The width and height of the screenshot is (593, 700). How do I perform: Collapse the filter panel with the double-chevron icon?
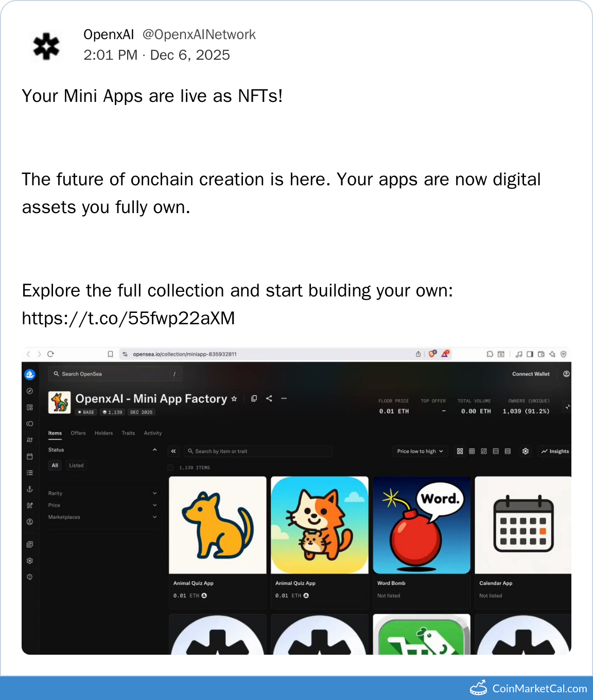coord(173,451)
